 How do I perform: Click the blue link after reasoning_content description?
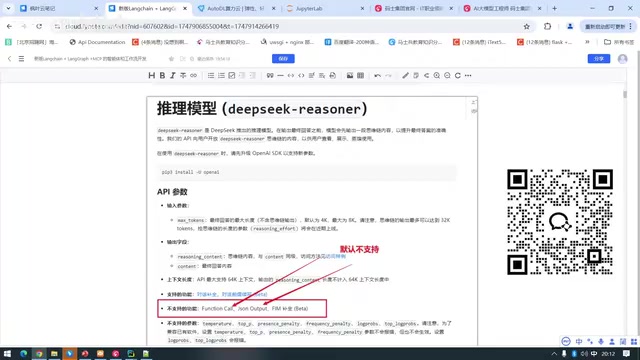point(336,256)
